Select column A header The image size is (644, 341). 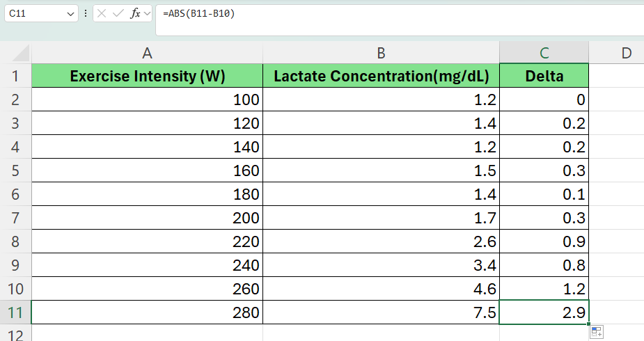[147, 53]
